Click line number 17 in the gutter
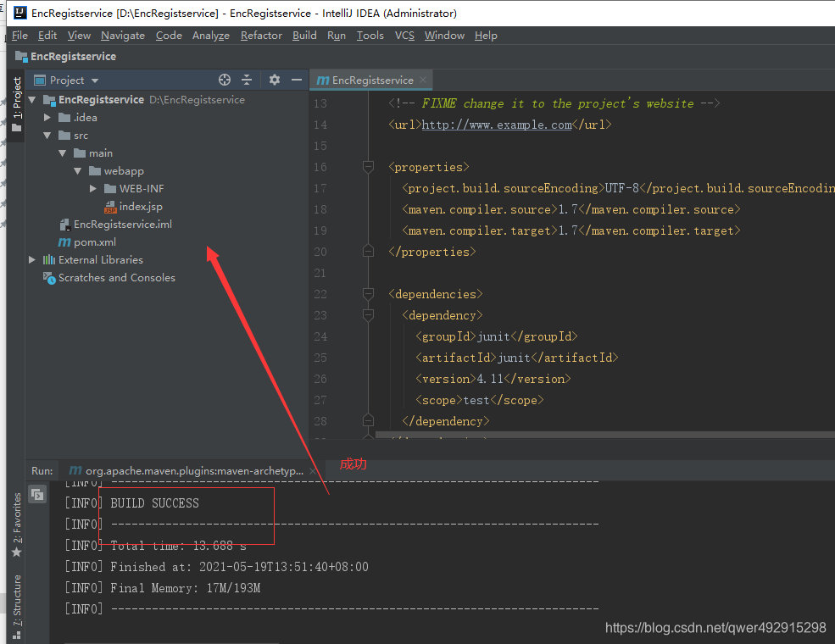The width and height of the screenshot is (835, 644). pyautogui.click(x=320, y=188)
